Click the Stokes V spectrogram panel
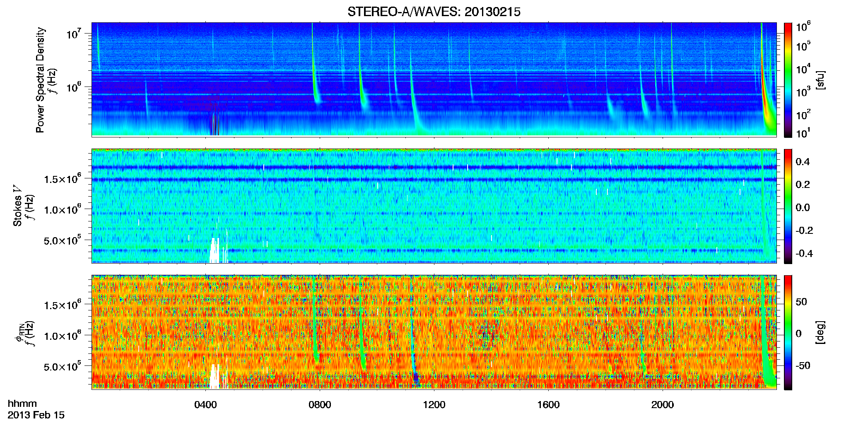Viewport: 868px width, 447px height. pos(434,206)
